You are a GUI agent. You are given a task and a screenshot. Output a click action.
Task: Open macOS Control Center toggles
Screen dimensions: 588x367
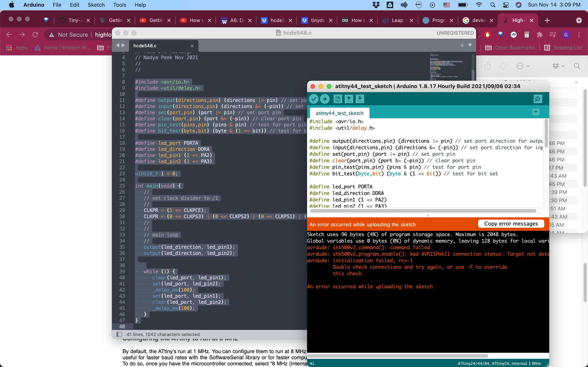point(506,5)
